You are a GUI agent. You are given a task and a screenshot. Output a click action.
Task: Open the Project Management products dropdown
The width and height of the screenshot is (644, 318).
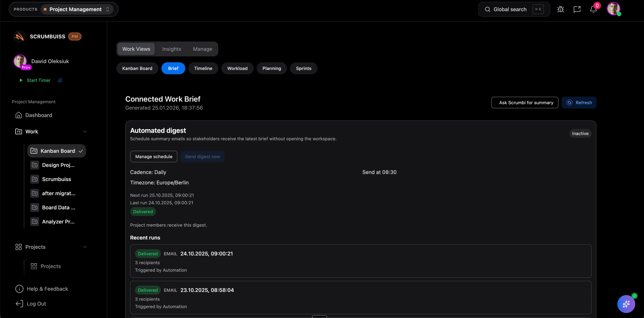pos(76,9)
